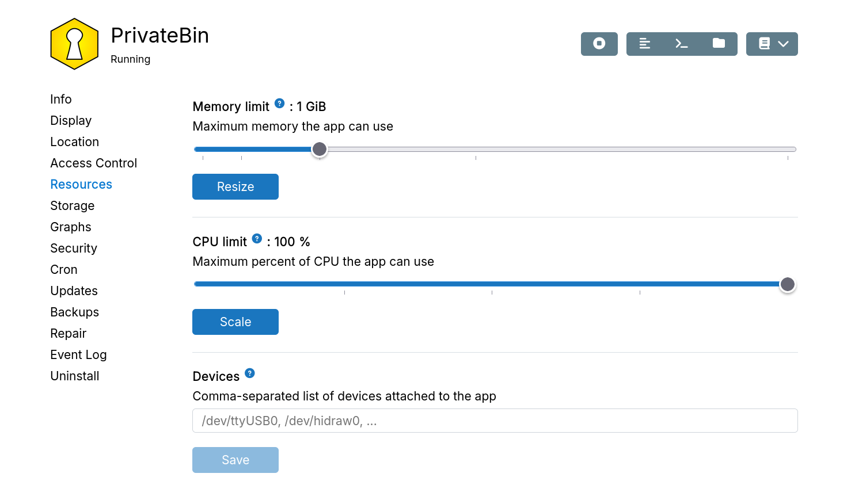Open the Backups settings
This screenshot has width=851, height=504.
74,312
